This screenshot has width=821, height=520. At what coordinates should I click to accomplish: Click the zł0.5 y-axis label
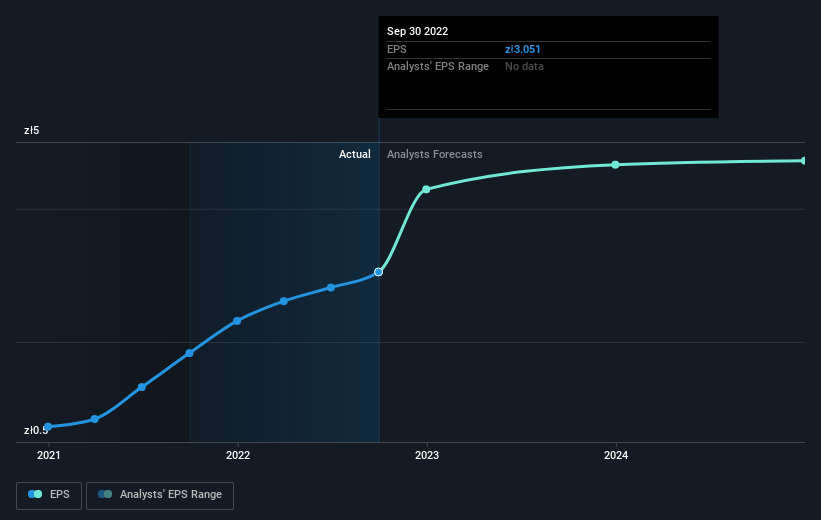click(x=36, y=430)
